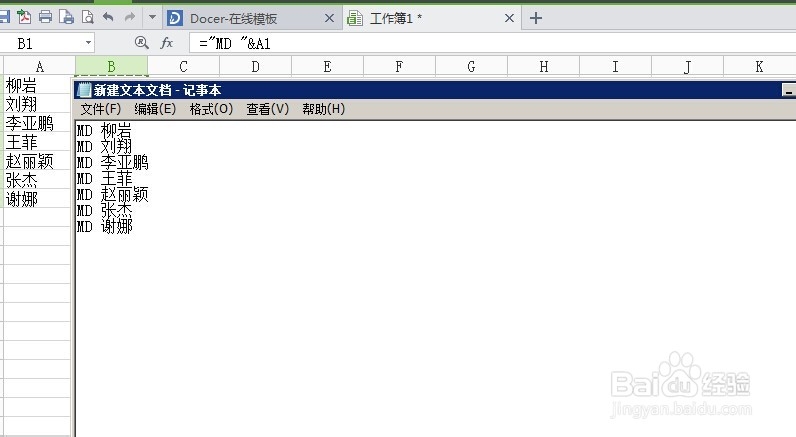The width and height of the screenshot is (796, 437).
Task: Click Notepad line MD 刘翔
Action: pyautogui.click(x=104, y=147)
